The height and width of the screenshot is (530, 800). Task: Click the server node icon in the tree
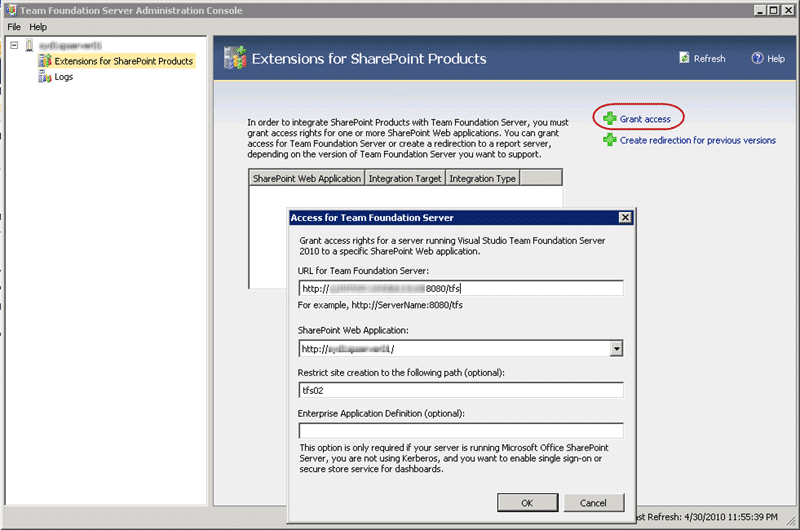coord(30,45)
